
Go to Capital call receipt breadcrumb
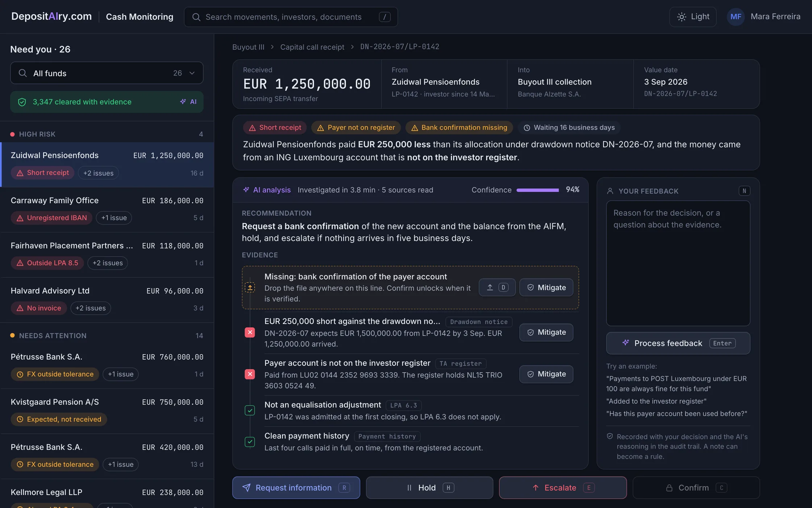[312, 47]
